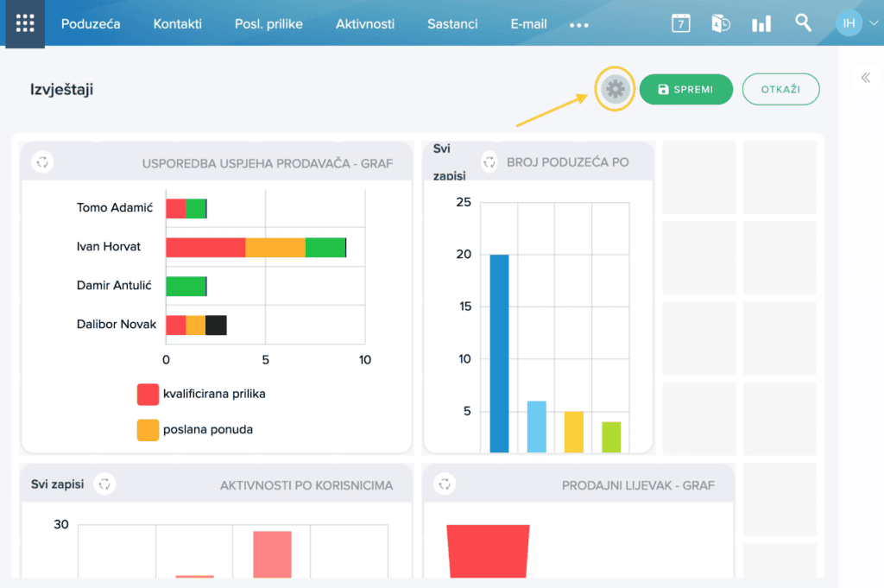Refresh the Broj poduzeća widget
Image resolution: width=884 pixels, height=588 pixels.
(x=489, y=162)
